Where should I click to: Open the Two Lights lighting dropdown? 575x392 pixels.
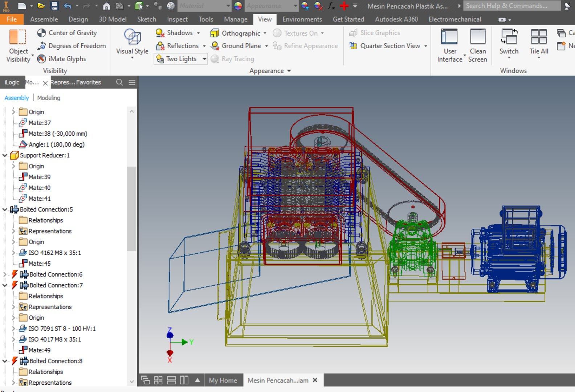click(204, 59)
